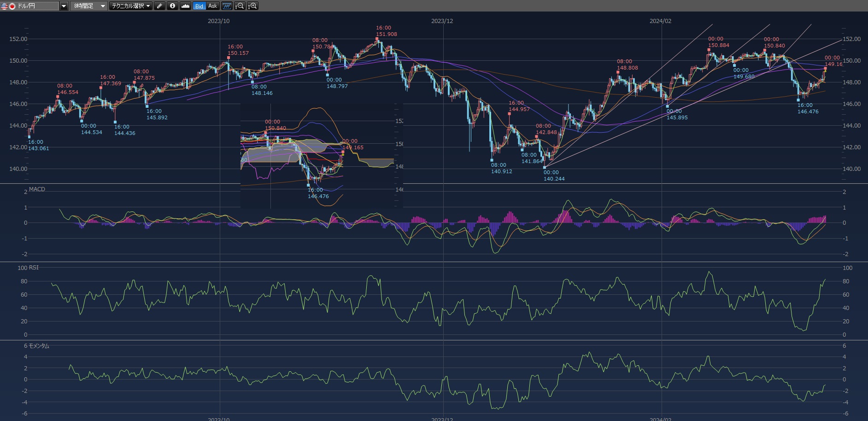Click the 140.244 low price marker
This screenshot has height=421, width=868.
point(554,179)
